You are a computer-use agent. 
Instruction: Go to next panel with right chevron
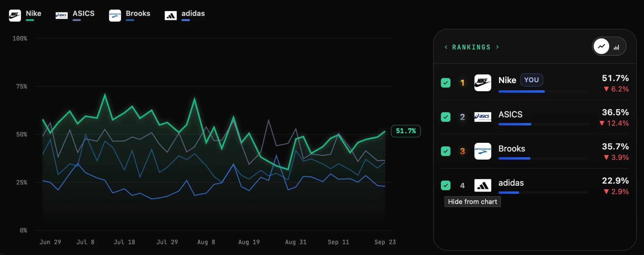click(497, 47)
